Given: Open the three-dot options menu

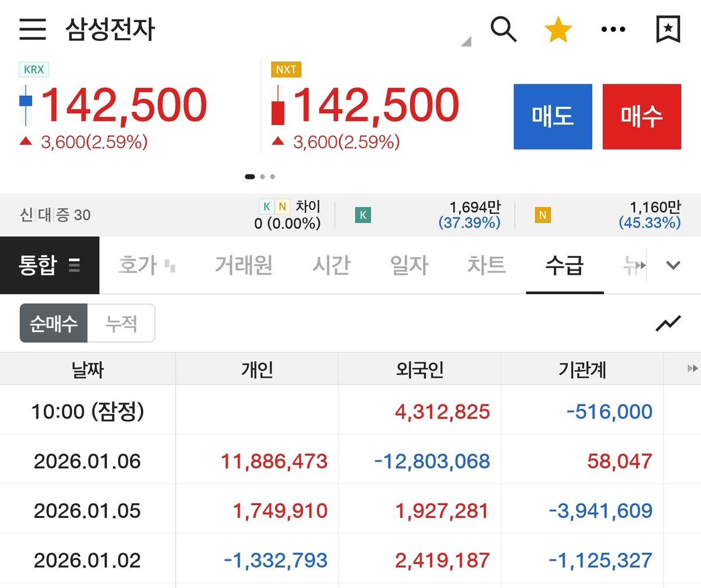Looking at the screenshot, I should pos(613,29).
